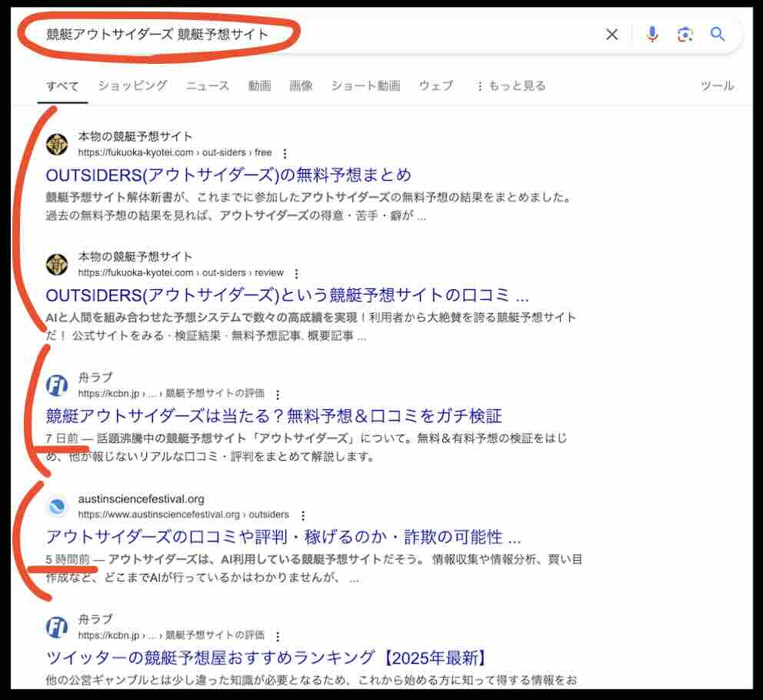Open OUTSIDERS(アウトサイダーズ)の無料予想まとめ link
Screen dimensions: 763x700
coord(228,175)
